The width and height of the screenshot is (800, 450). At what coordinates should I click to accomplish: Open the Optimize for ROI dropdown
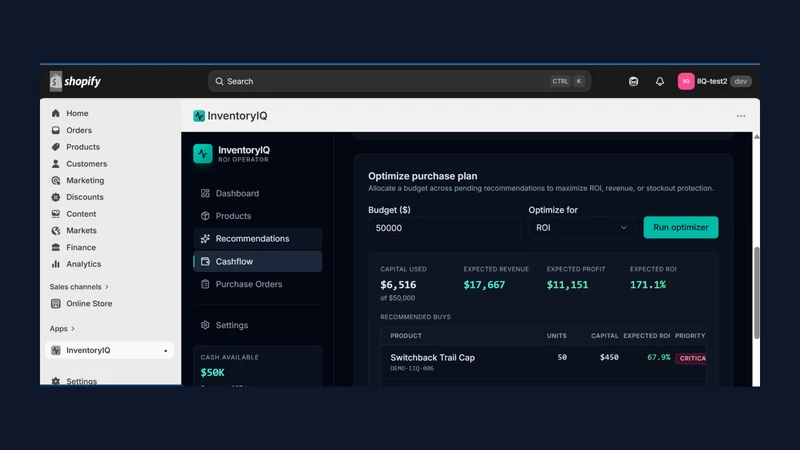(581, 228)
